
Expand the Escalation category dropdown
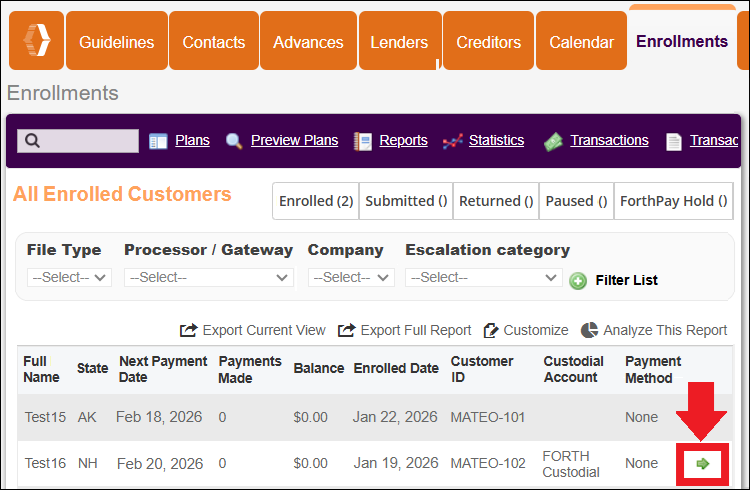tap(483, 278)
